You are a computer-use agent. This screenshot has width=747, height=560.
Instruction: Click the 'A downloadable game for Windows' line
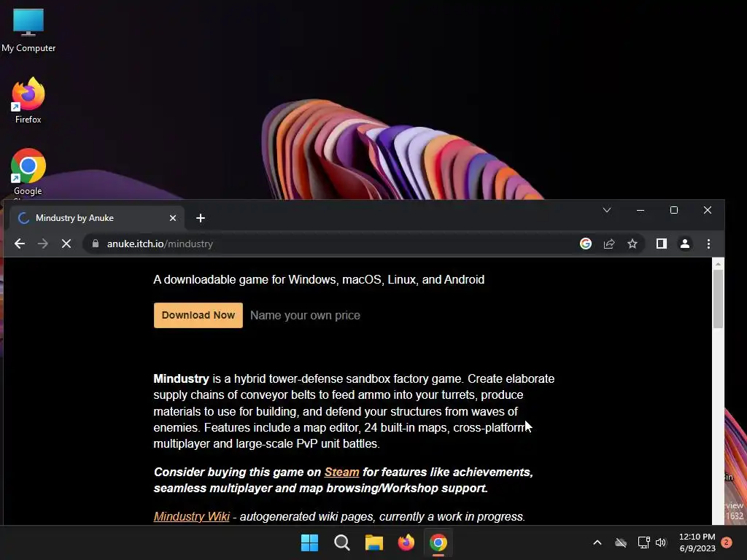coord(319,279)
